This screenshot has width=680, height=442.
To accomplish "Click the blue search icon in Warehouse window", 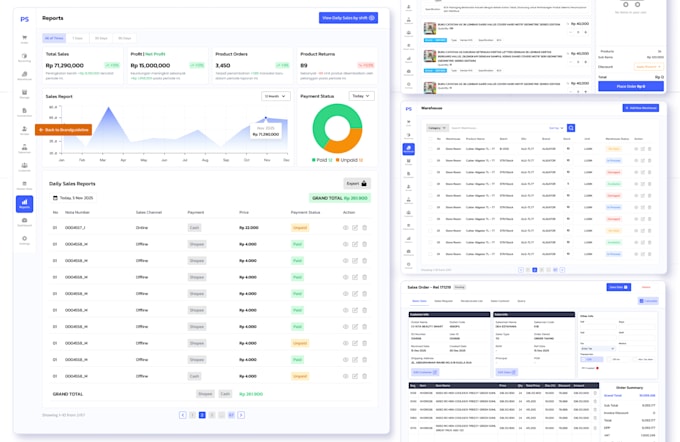I will (x=571, y=128).
